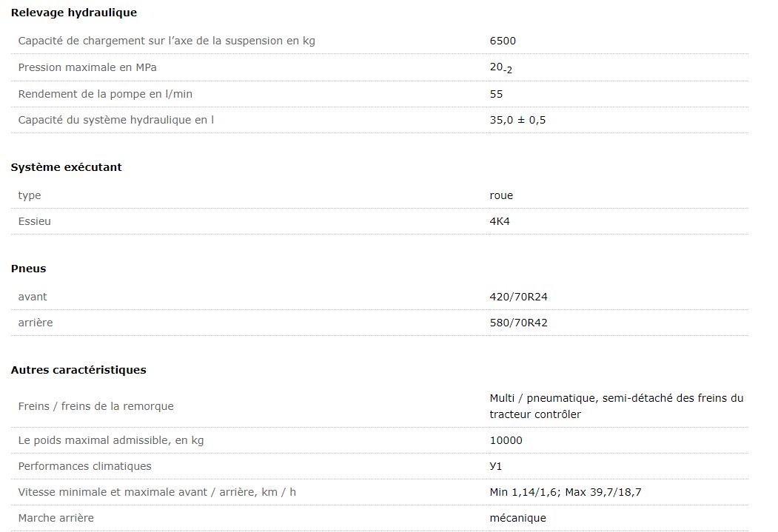Click the front tire size 420/70R24
The width and height of the screenshot is (778, 532).
(518, 297)
